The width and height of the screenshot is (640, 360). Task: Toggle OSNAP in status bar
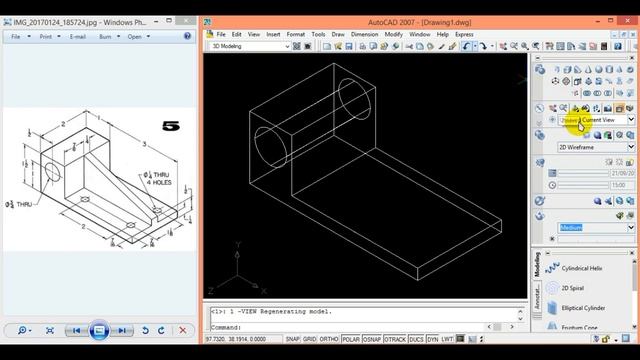[372, 339]
